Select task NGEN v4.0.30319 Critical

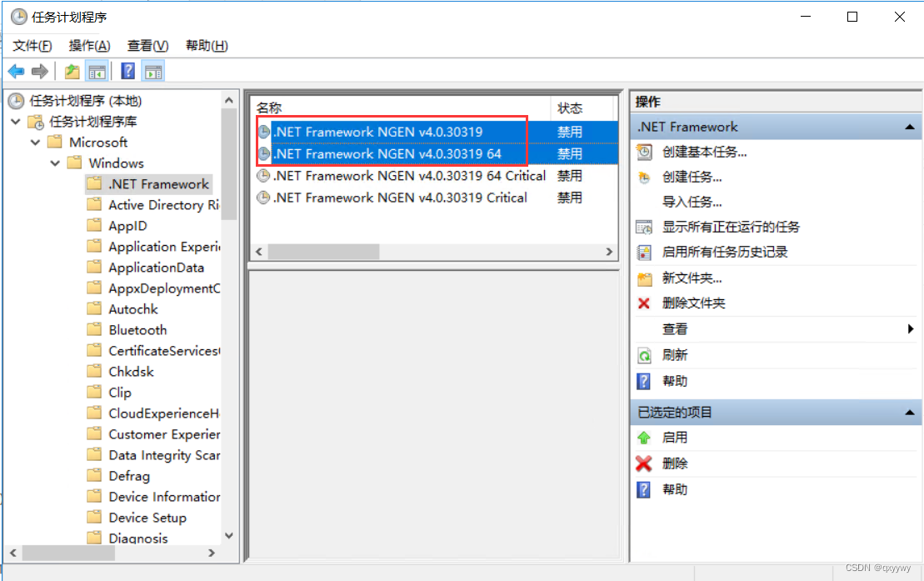(400, 198)
